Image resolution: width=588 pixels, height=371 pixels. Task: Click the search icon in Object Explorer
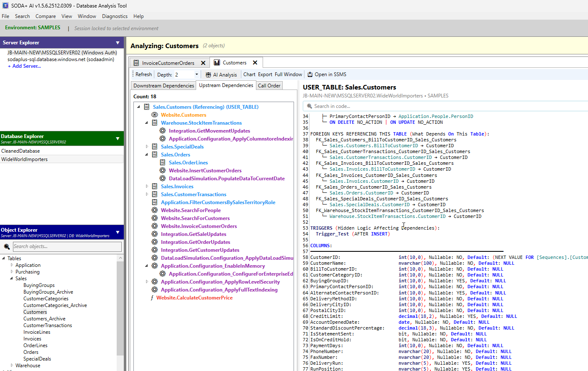(x=6, y=246)
